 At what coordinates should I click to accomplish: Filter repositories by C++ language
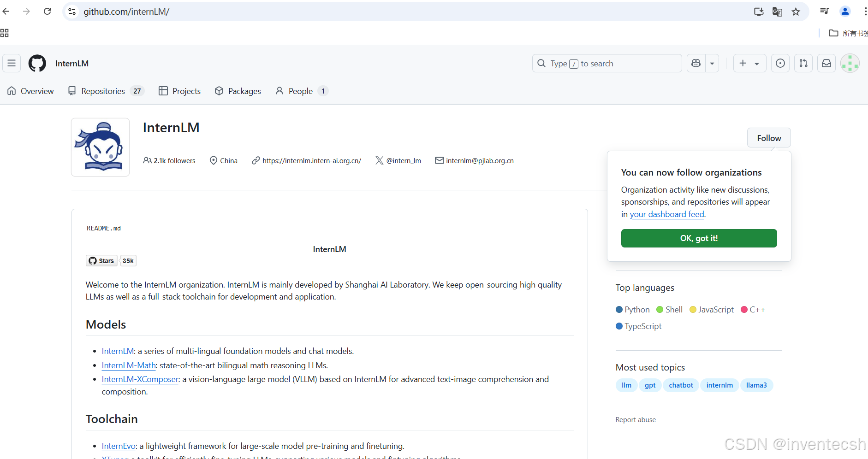[753, 310]
